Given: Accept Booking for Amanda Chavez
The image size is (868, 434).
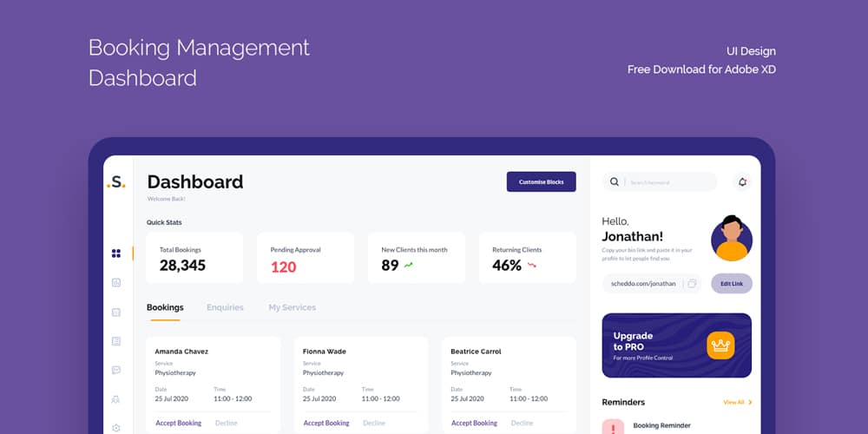Looking at the screenshot, I should click(178, 423).
